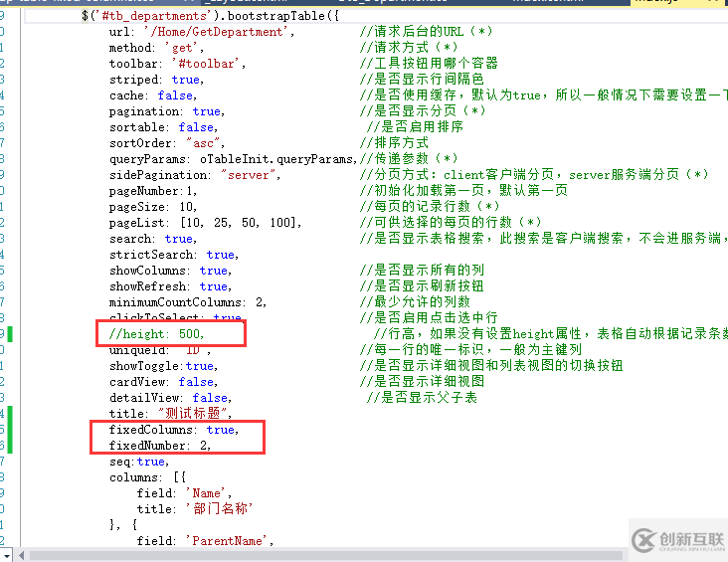728x562 pixels.
Task: Open the zoom level dropdown at editor bottom
Action: (x=7, y=555)
